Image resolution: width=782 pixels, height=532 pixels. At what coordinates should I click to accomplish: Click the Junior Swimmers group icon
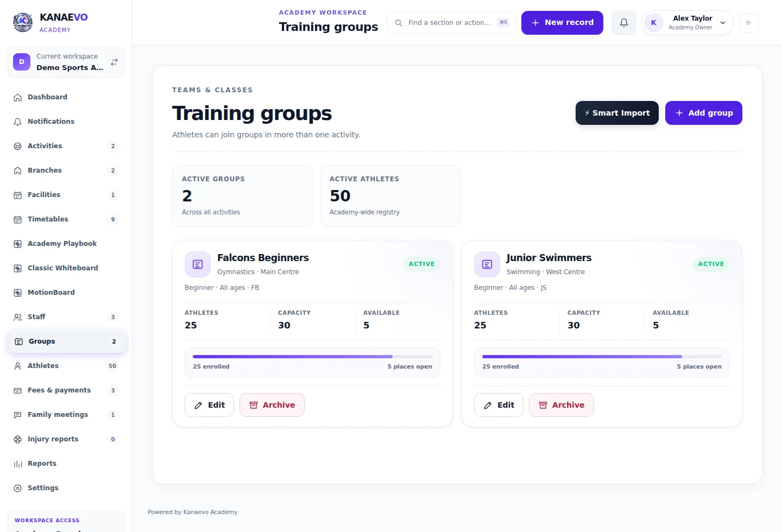click(487, 264)
